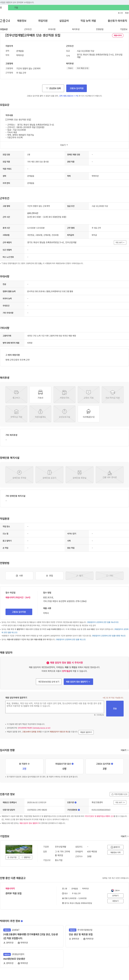Click the 고용24 logo
The height and width of the screenshot is (980, 129).
[5, 21]
